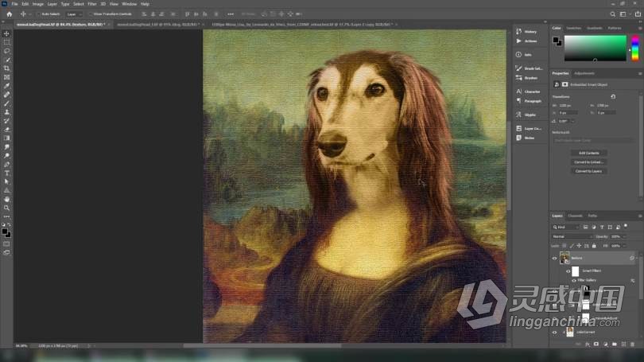Switch to the Adjustments tab

coord(584,73)
